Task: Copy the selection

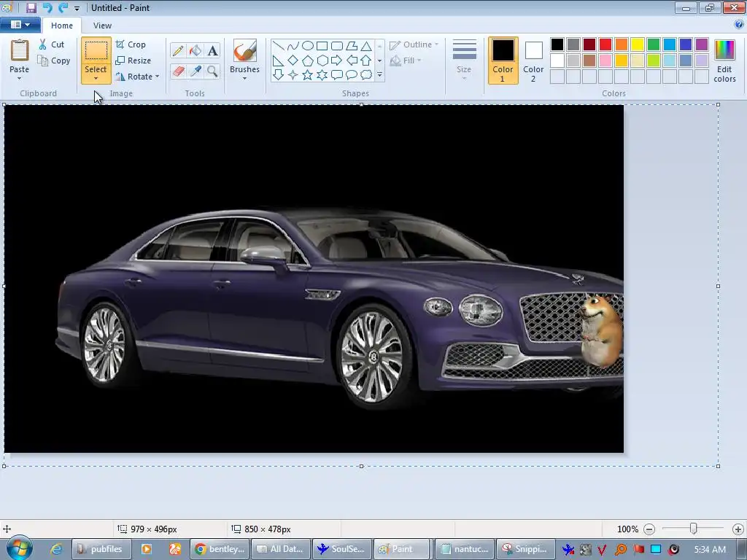Action: tap(54, 61)
